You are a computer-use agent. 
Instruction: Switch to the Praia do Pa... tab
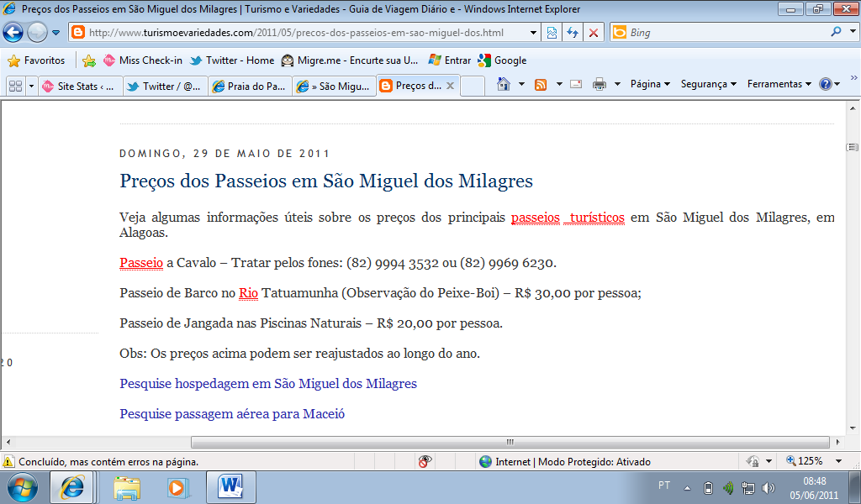pos(249,86)
